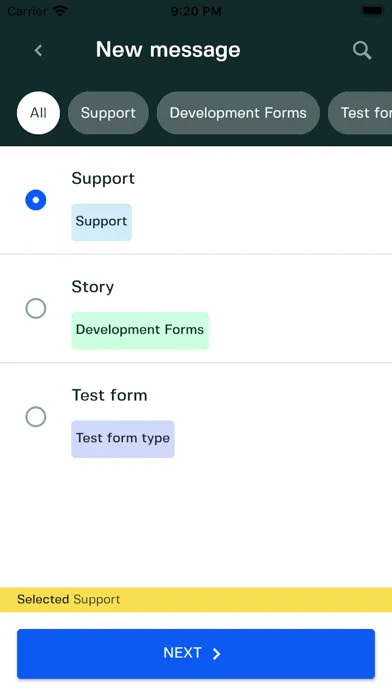Tap the purple Test form type tag

click(x=123, y=439)
